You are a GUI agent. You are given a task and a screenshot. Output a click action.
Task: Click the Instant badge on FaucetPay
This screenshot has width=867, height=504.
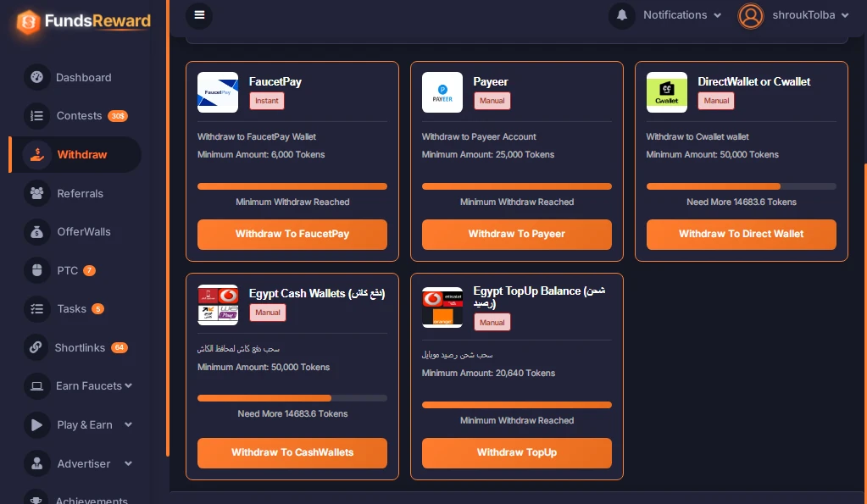click(x=266, y=101)
